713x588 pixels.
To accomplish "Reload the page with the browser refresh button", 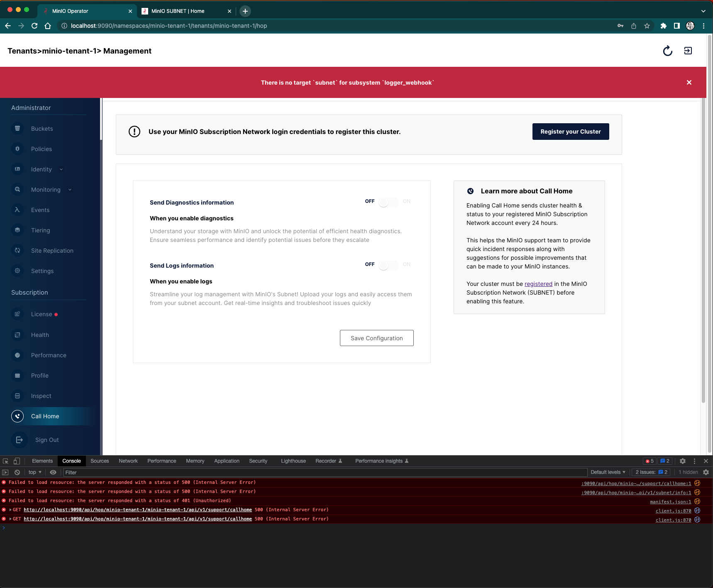I will [34, 26].
